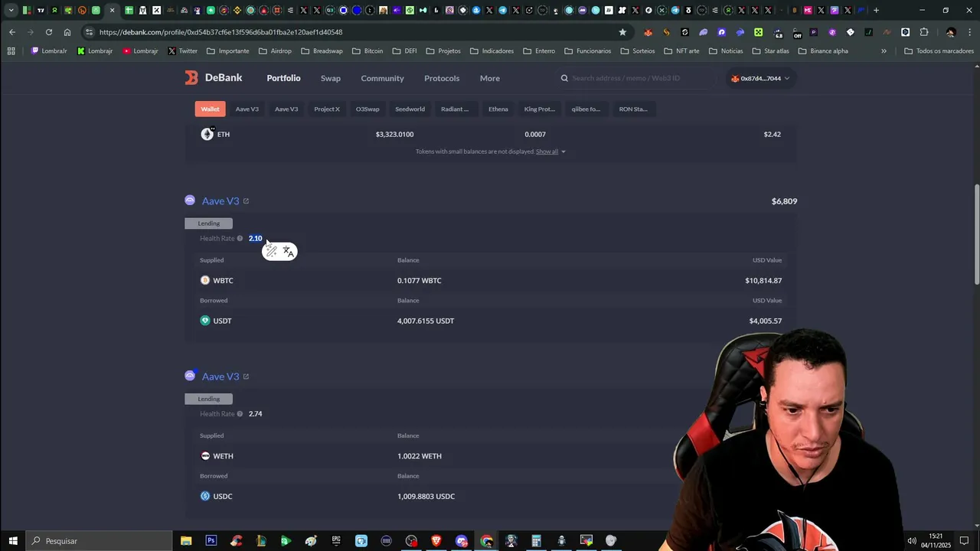
Task: Open the Airdrop bookmarks folder
Action: [275, 51]
